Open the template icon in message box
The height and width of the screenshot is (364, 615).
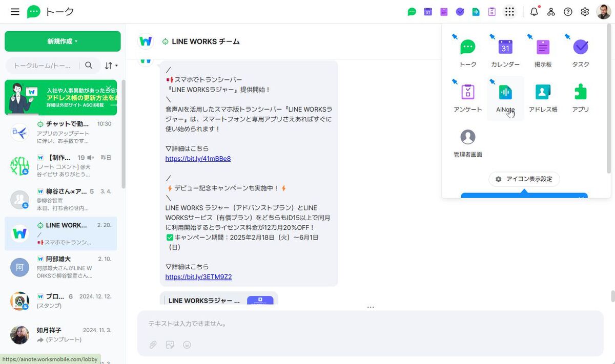click(x=170, y=345)
